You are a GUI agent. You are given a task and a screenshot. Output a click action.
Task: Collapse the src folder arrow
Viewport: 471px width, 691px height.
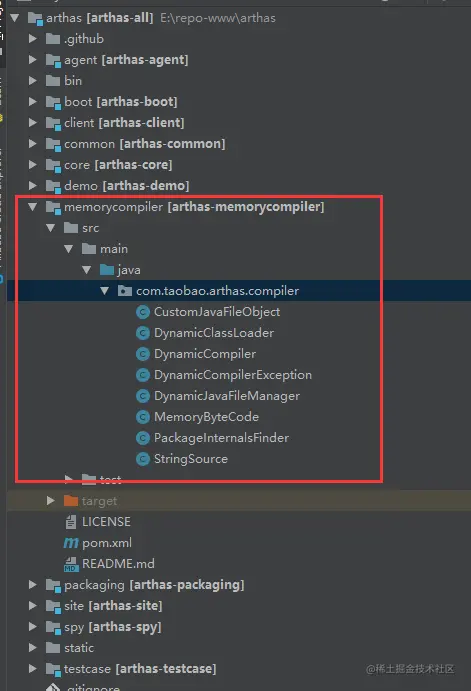pyautogui.click(x=51, y=227)
